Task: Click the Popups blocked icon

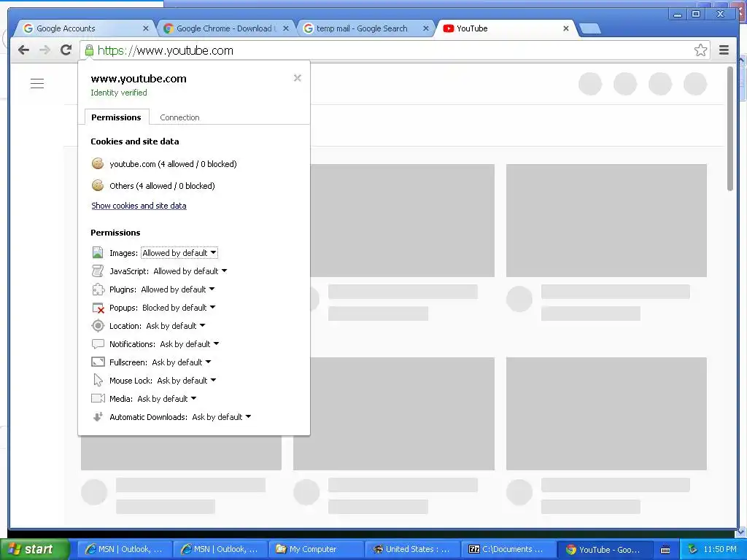Action: click(x=98, y=308)
